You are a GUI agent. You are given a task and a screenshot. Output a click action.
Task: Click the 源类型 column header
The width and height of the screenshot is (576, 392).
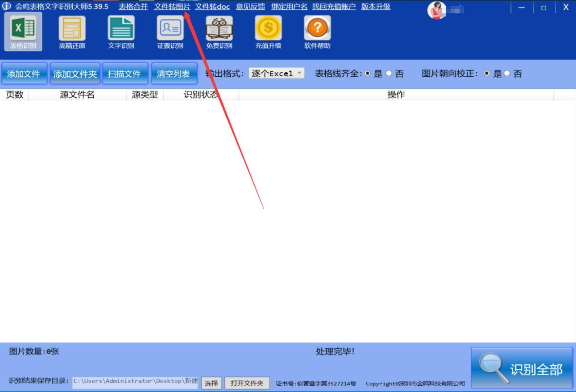coord(145,95)
